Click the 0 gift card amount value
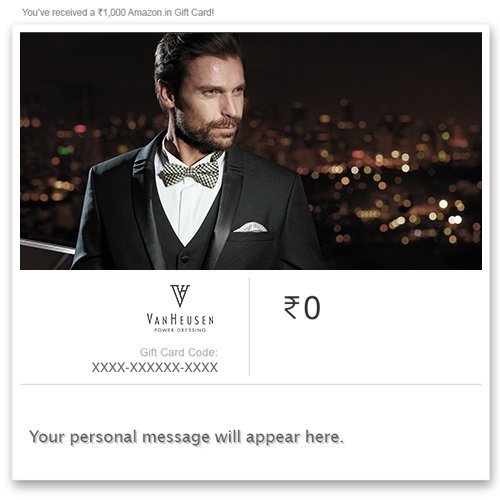The width and height of the screenshot is (500, 500). 312,308
